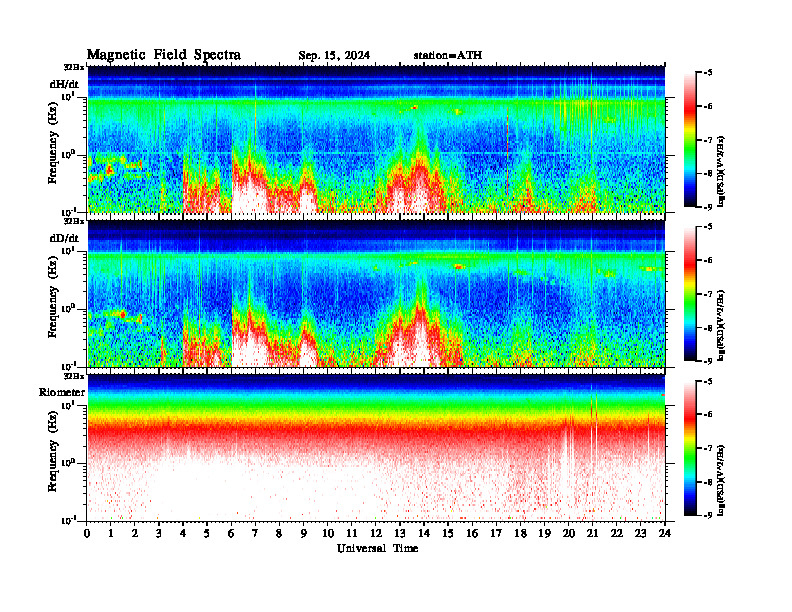Click the hour "16" tick label

[x=472, y=533]
